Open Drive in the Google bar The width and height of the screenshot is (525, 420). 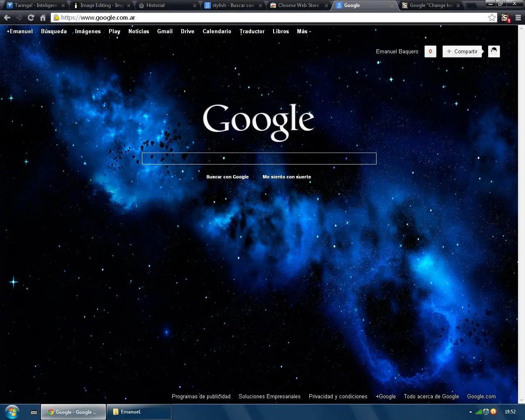187,31
